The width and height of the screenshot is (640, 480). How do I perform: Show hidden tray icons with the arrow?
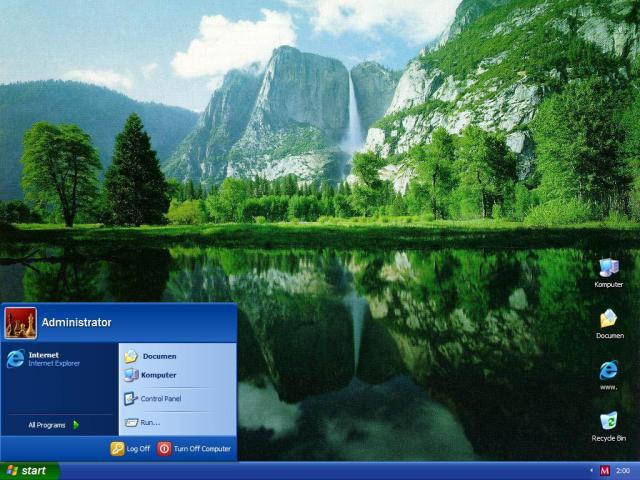(x=591, y=471)
